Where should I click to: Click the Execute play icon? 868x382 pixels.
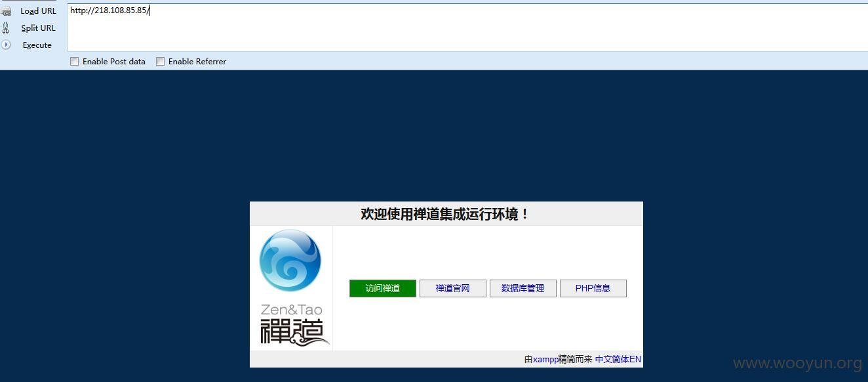(6, 45)
